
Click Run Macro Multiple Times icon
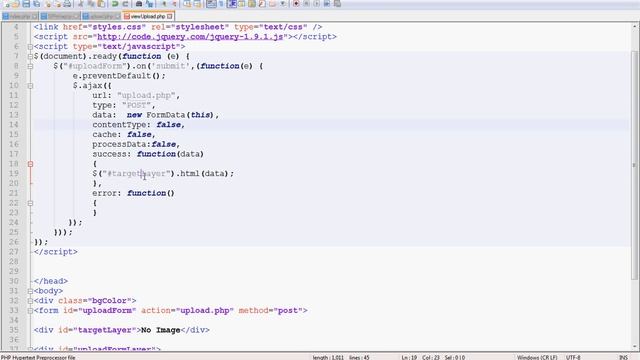[327, 4]
